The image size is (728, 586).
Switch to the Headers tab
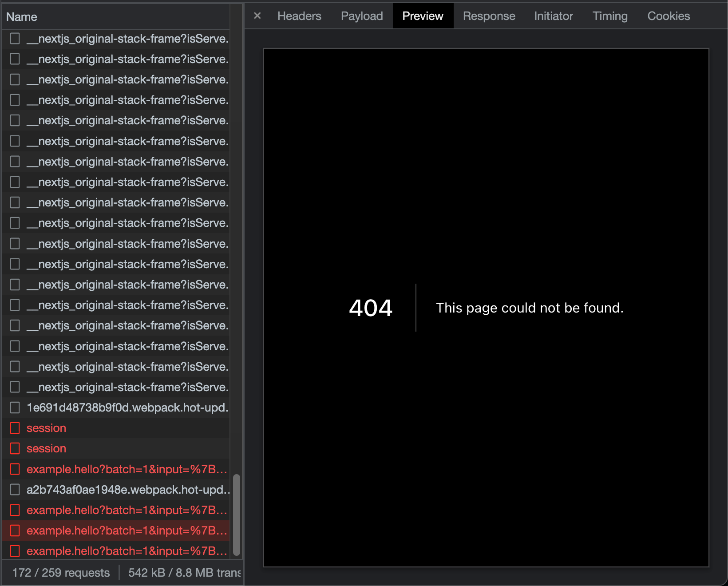point(299,16)
